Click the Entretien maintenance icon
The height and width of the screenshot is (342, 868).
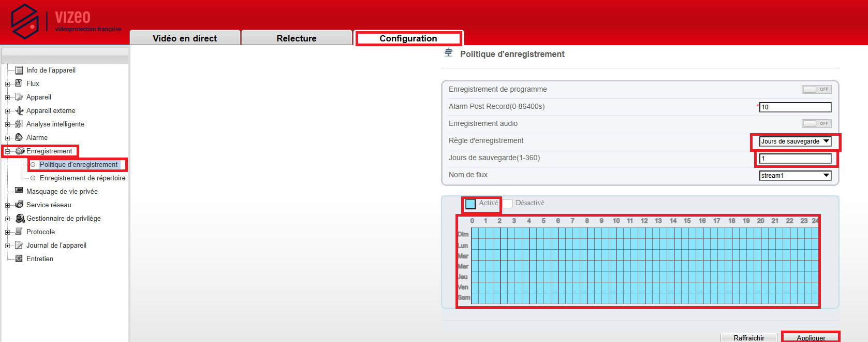19,259
